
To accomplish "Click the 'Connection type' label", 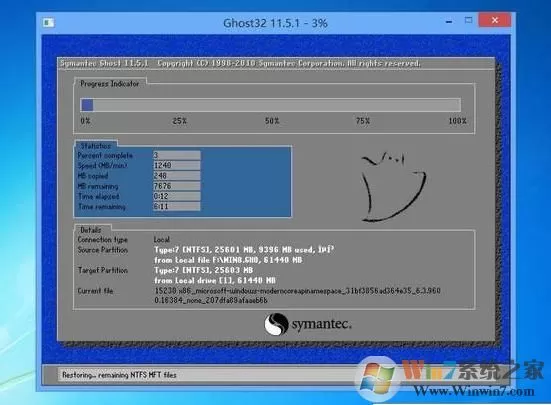I will point(103,240).
